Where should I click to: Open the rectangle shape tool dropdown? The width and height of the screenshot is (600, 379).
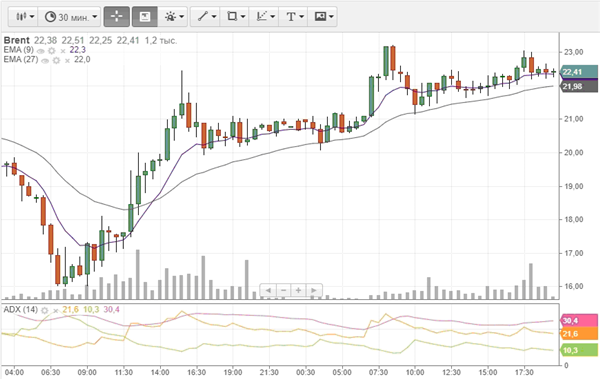pyautogui.click(x=235, y=16)
